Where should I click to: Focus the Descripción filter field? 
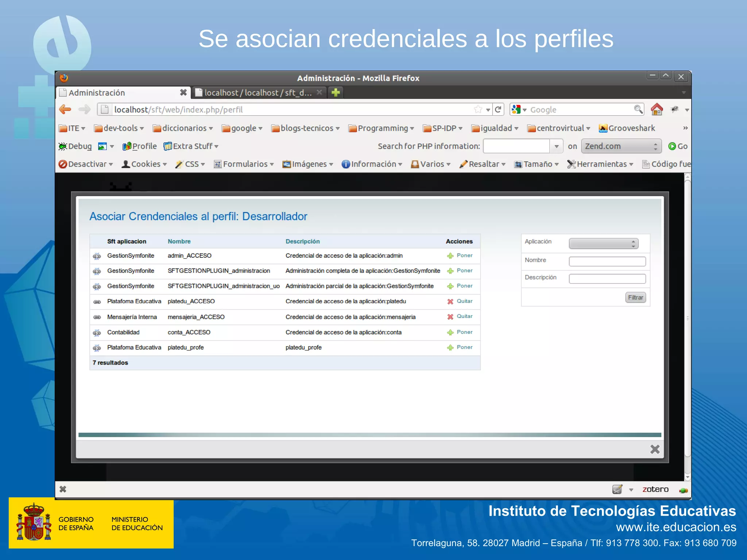pos(607,279)
